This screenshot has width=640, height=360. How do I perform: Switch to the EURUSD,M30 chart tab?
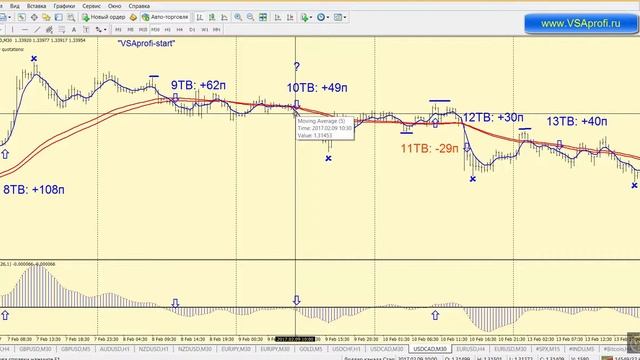tap(510, 349)
